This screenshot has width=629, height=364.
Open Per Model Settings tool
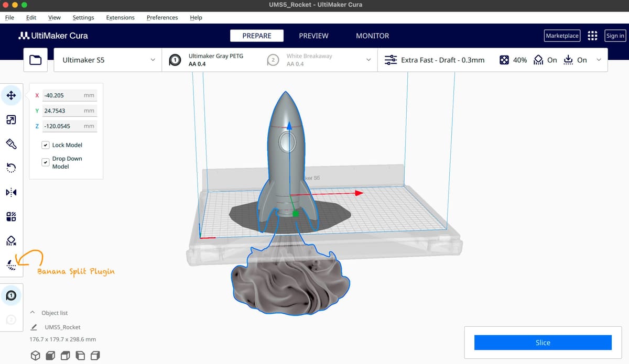(x=11, y=216)
